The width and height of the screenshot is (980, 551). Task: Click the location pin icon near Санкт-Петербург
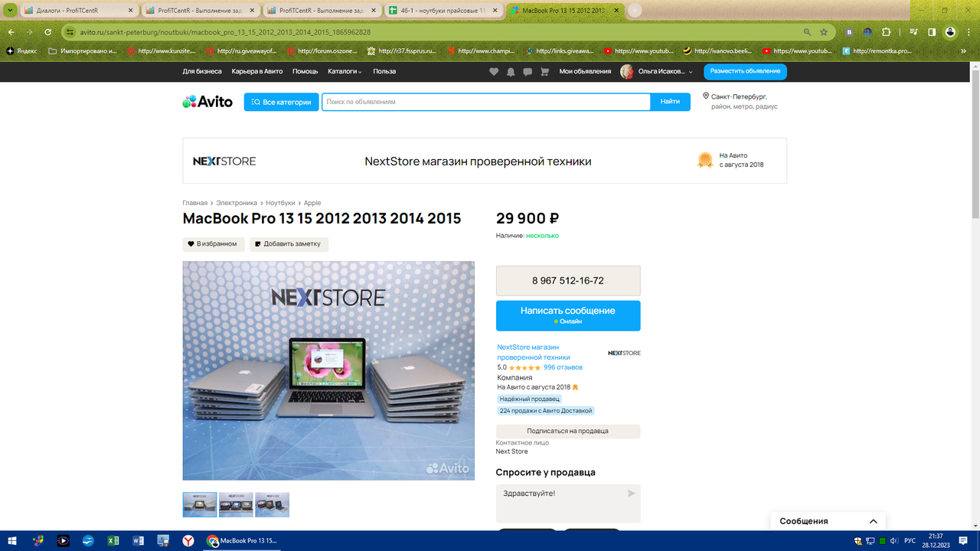pos(706,97)
